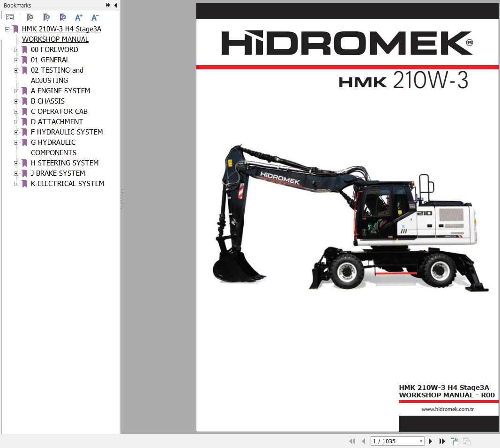Screen dimensions: 500x448
Task: Collapse the Bookmarks panel with left arrow
Action: coord(115,5)
